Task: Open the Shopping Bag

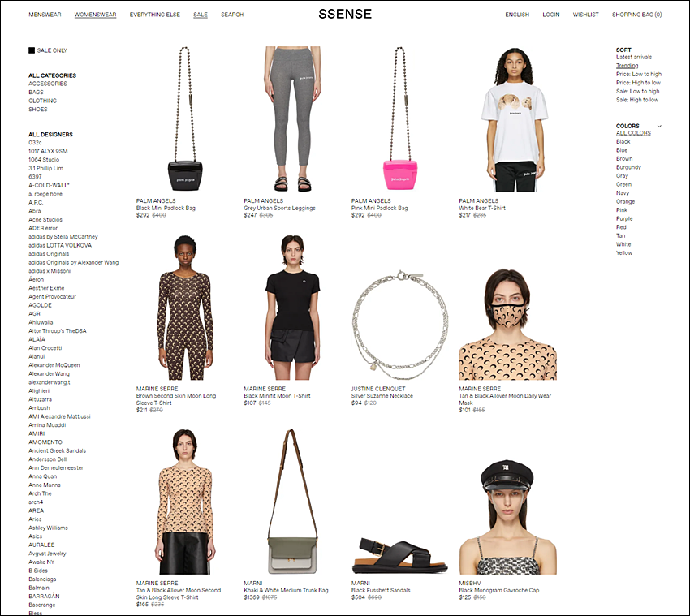Action: click(x=636, y=15)
